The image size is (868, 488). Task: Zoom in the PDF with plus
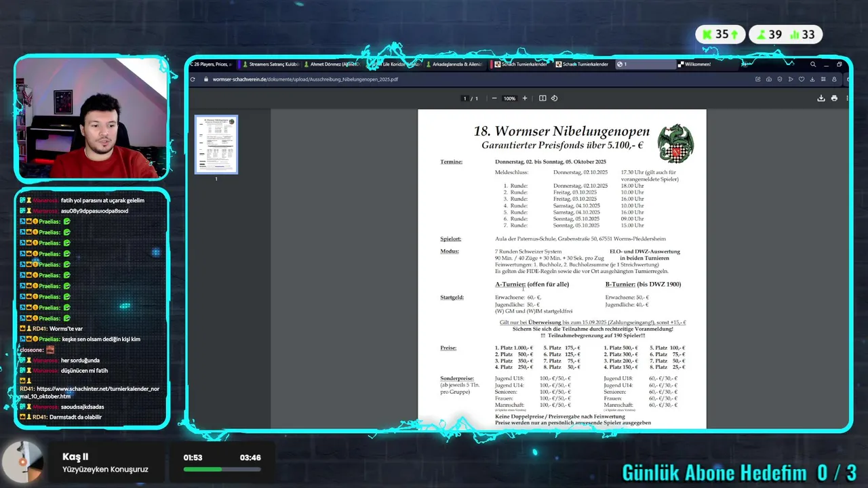(x=524, y=98)
